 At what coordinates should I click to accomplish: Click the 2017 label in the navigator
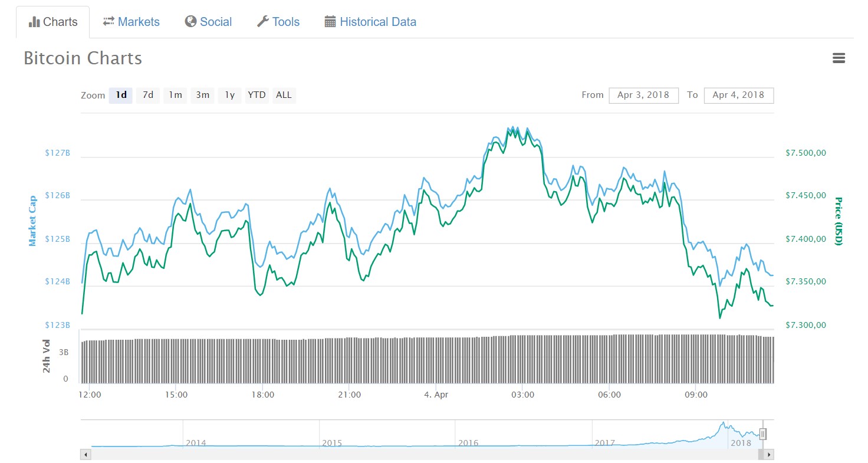tap(606, 443)
